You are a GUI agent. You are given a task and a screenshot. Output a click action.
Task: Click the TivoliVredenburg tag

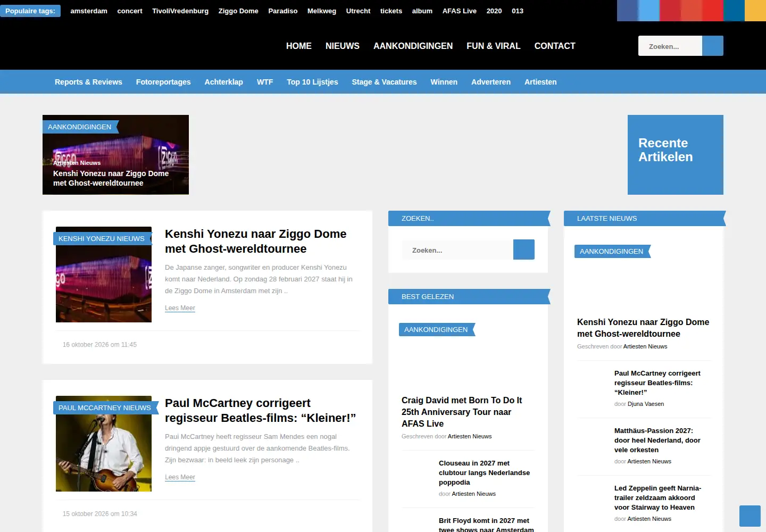click(180, 11)
